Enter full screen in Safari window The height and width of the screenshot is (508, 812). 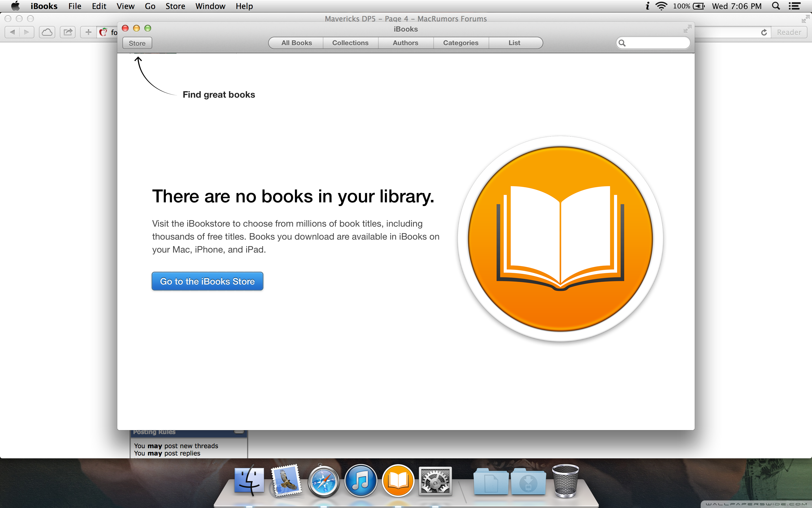(x=805, y=19)
